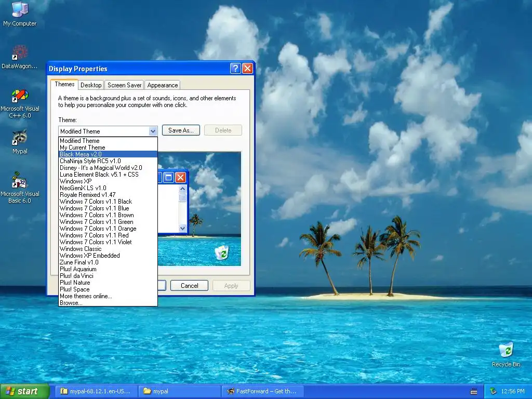Viewport: 532px width, 399px height.
Task: Select Disney Magical World v2.0 theme
Action: (x=108, y=168)
